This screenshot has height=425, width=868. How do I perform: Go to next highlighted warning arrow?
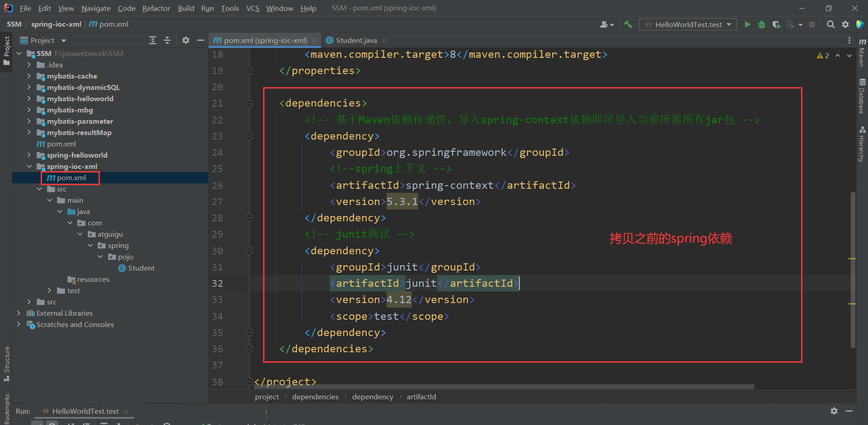click(x=849, y=56)
